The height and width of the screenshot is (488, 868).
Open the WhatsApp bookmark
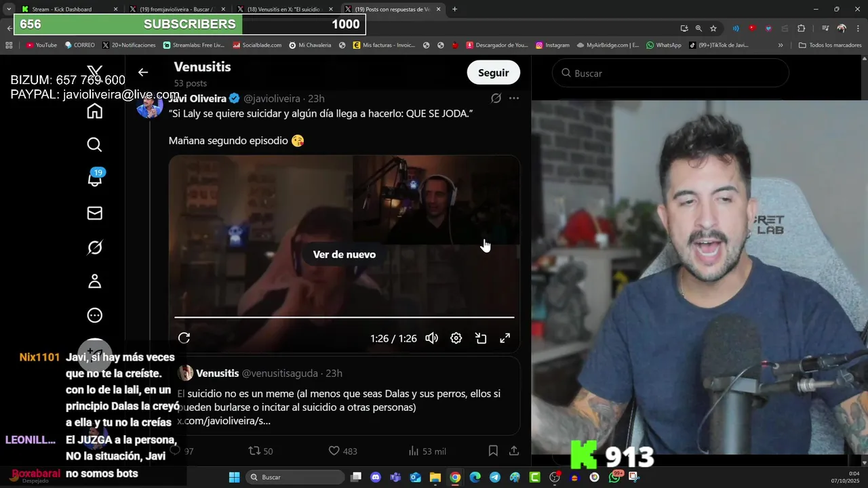tap(664, 45)
